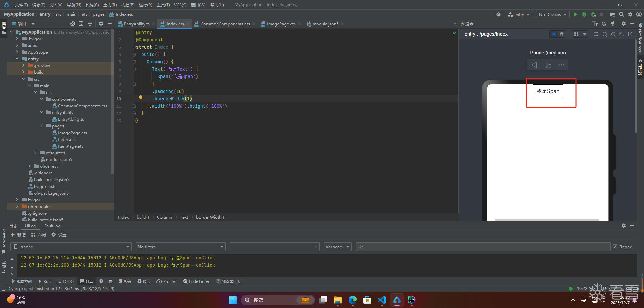
Task: Rotate the Phone preview device
Action: (x=548, y=65)
